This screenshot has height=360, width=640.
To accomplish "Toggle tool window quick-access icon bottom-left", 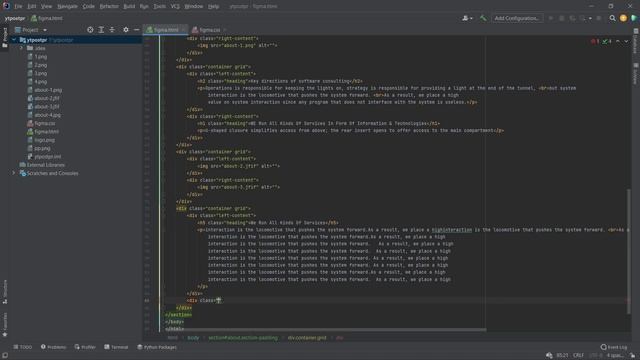I will point(5,356).
